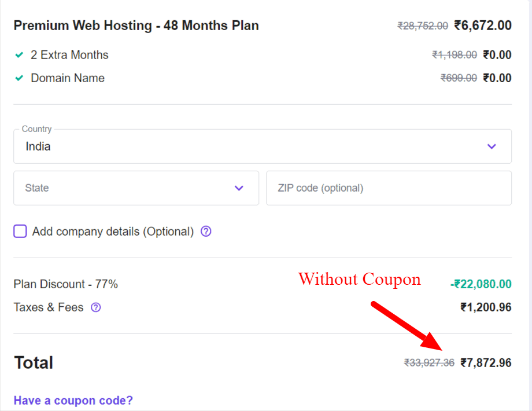
Task: Click the total price ₹7,872.96
Action: point(486,363)
